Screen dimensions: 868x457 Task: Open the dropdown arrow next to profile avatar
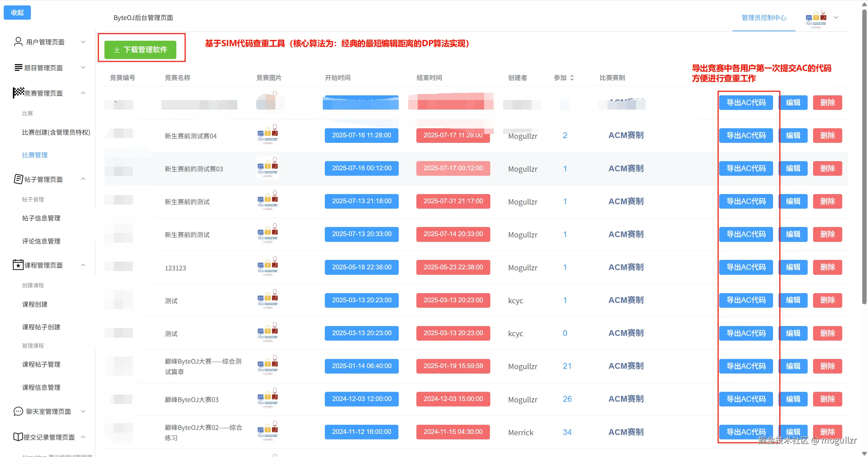click(x=836, y=18)
